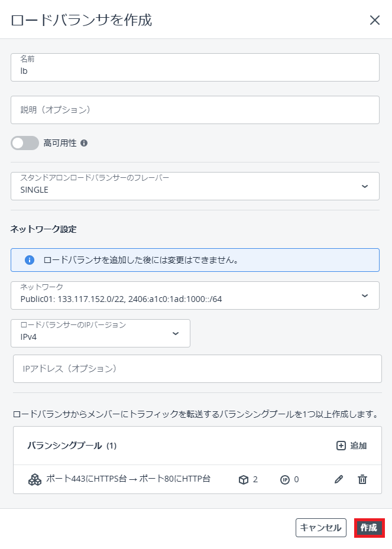The width and height of the screenshot is (392, 549).
Task: Click the 説明（オプション） input field
Action: [x=195, y=110]
